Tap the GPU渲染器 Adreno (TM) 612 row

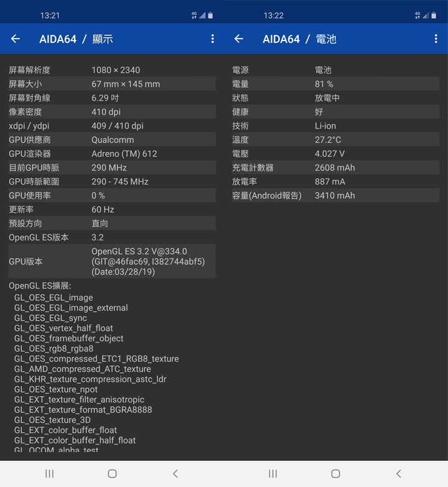(x=112, y=154)
